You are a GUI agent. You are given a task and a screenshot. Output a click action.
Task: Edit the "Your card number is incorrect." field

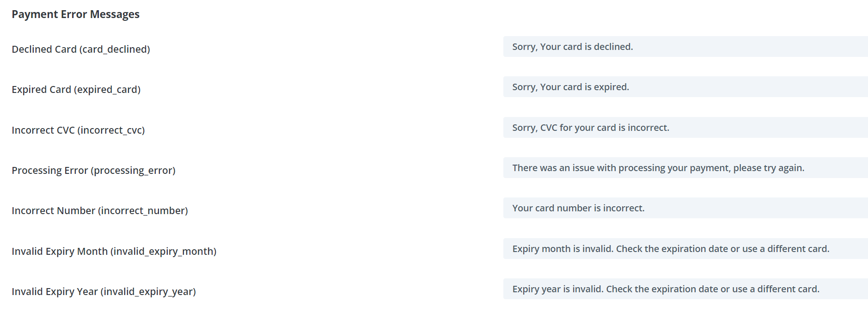pyautogui.click(x=684, y=208)
